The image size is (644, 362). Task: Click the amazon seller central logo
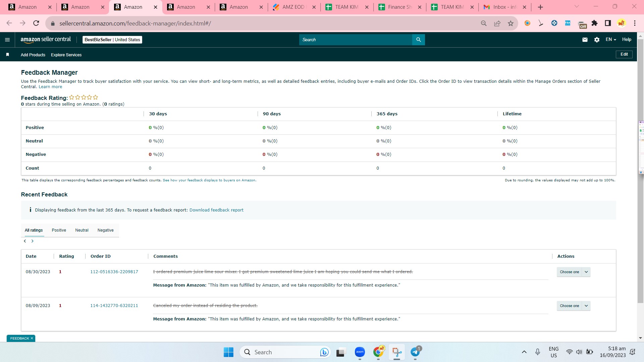pyautogui.click(x=46, y=40)
